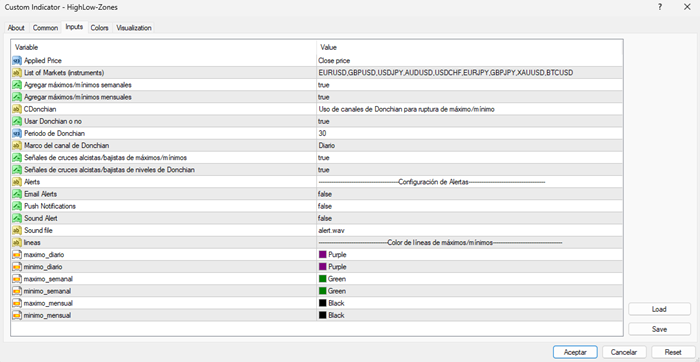Confirm with the Aceptar button

point(575,352)
